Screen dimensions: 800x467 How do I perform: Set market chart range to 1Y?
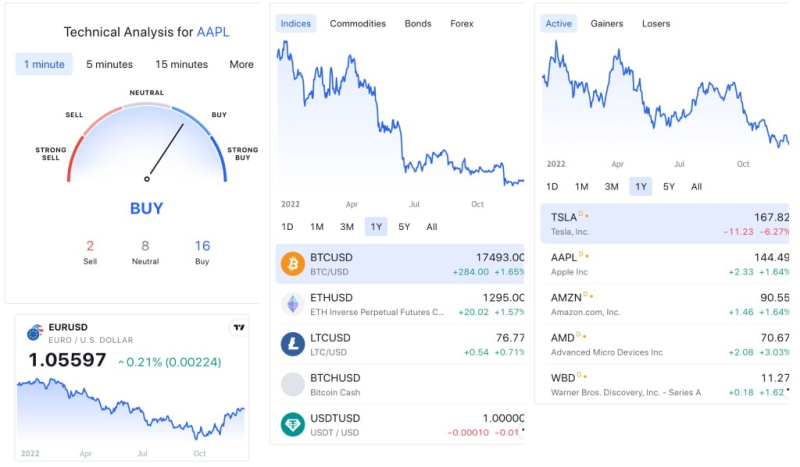[x=376, y=227]
